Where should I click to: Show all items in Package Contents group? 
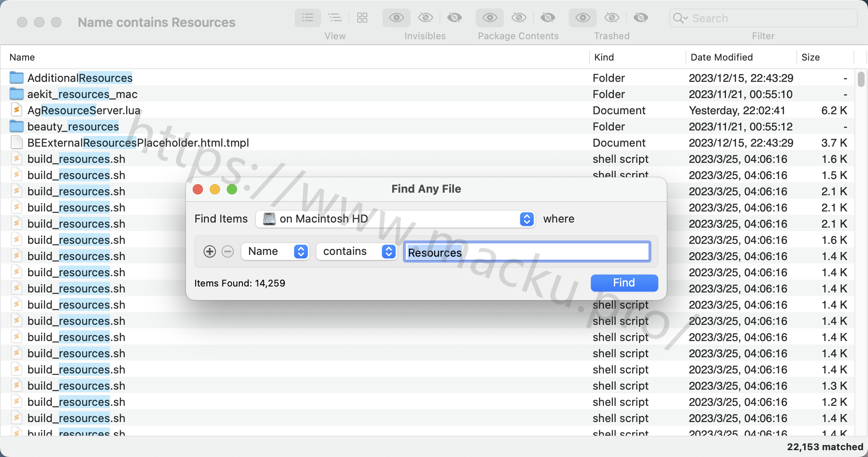pos(490,18)
